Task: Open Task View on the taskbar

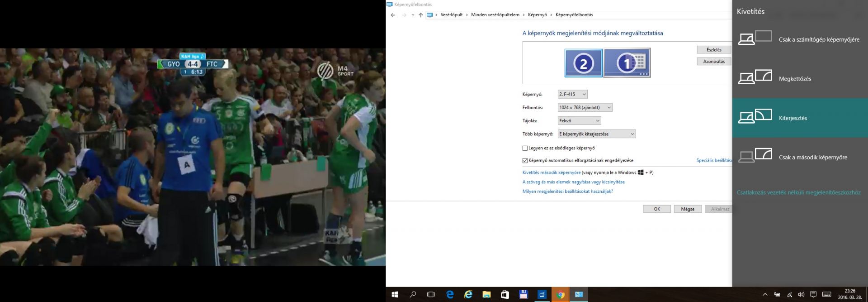Action: [x=431, y=295]
